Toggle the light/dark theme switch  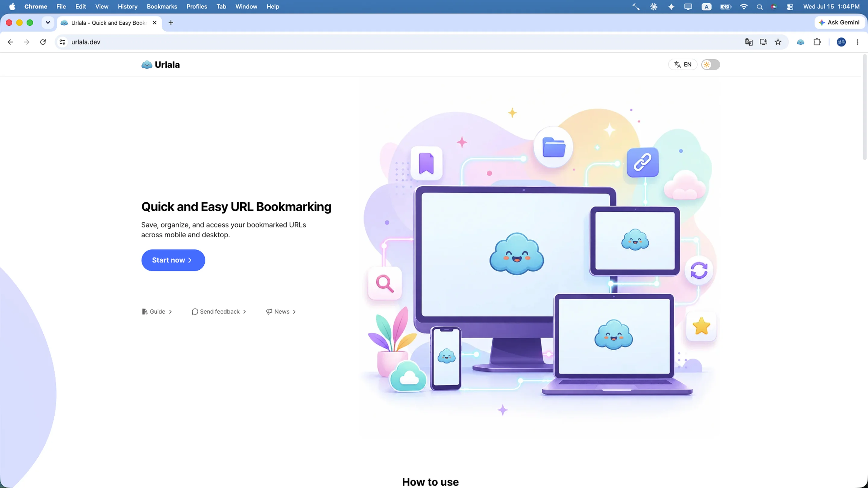[x=710, y=65]
